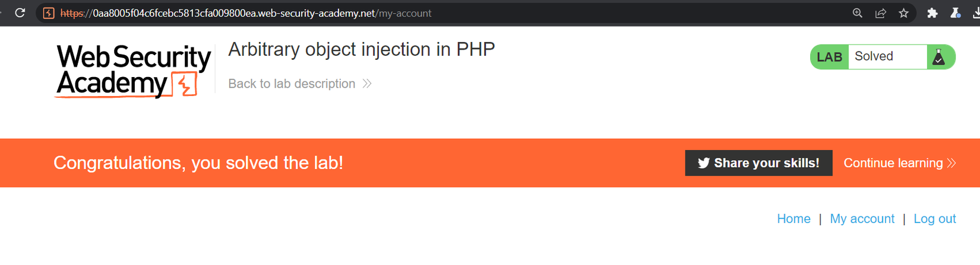The width and height of the screenshot is (980, 265).
Task: Click the site security icon before the URL
Action: tap(49, 13)
